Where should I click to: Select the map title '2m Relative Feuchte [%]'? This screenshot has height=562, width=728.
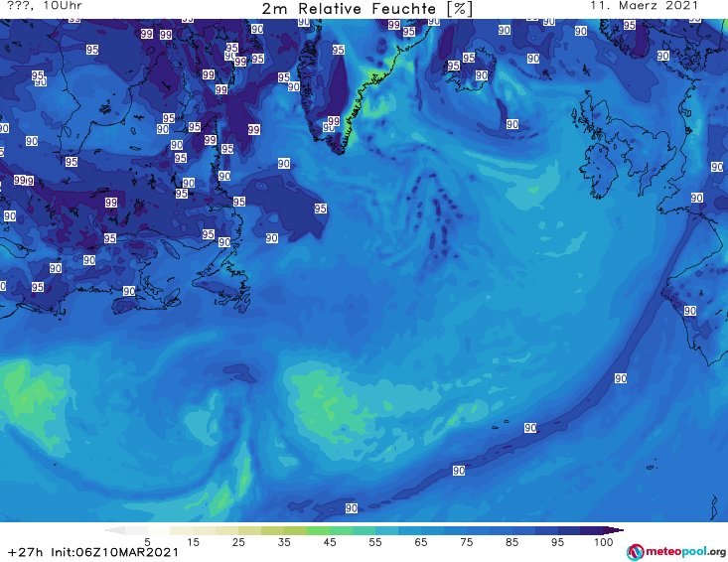pyautogui.click(x=366, y=9)
